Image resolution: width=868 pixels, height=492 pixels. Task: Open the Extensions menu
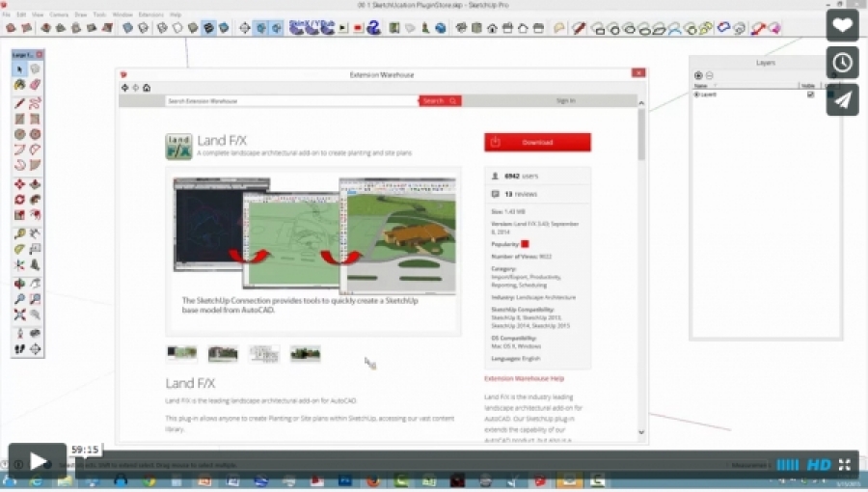click(151, 14)
